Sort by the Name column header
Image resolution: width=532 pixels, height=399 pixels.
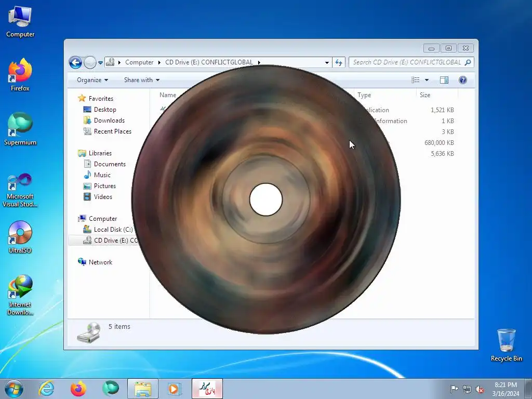[168, 96]
